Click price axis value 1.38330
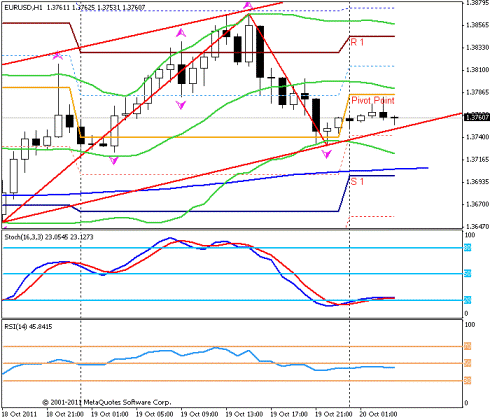This screenshot has height=420, width=490. [x=477, y=47]
